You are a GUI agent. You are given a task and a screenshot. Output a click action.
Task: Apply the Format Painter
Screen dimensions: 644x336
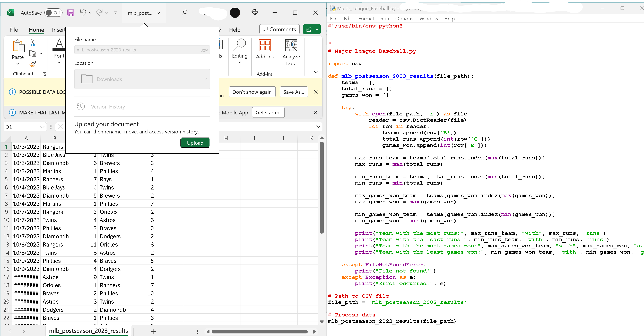coord(32,64)
